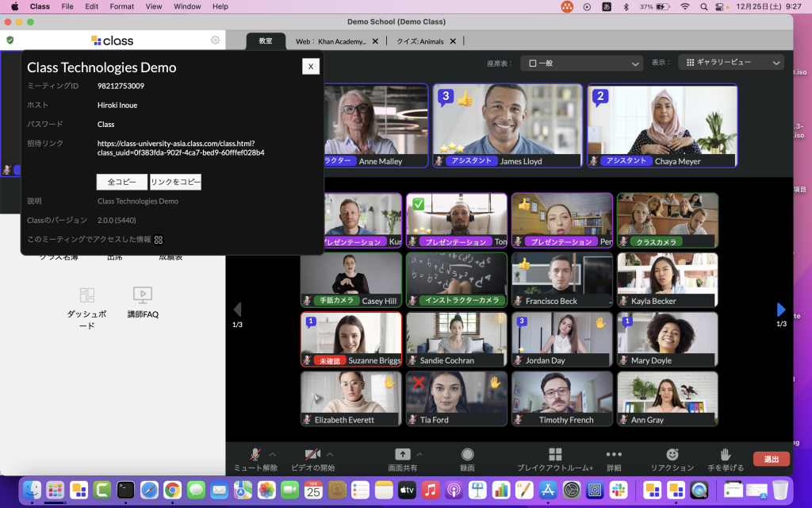This screenshot has height=508, width=812.
Task: Click the リンクをコピー button
Action: pyautogui.click(x=175, y=182)
